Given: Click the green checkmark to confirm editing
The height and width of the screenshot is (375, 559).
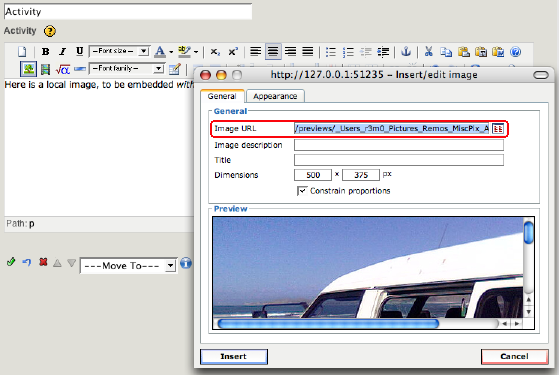Looking at the screenshot, I should click(x=11, y=262).
